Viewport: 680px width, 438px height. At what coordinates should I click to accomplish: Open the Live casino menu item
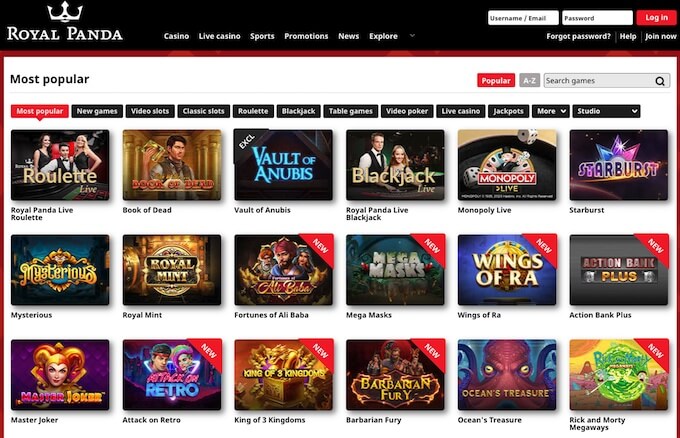pyautogui.click(x=219, y=36)
